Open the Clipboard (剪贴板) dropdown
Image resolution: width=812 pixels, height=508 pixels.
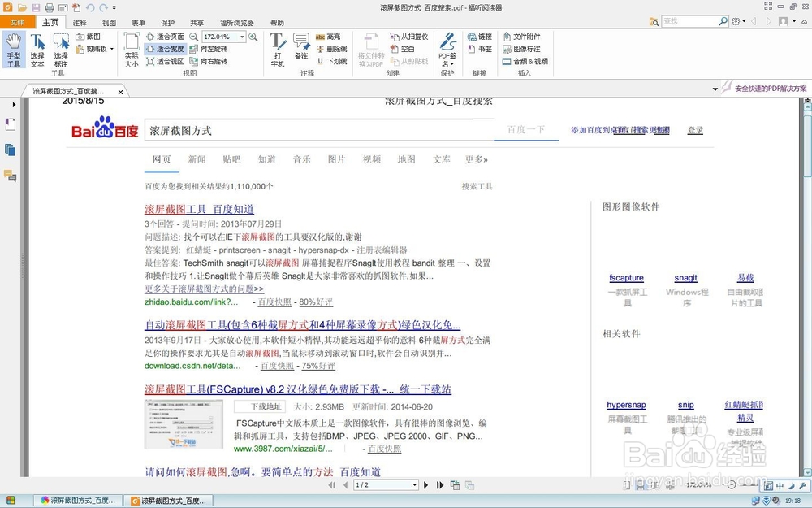[x=95, y=49]
